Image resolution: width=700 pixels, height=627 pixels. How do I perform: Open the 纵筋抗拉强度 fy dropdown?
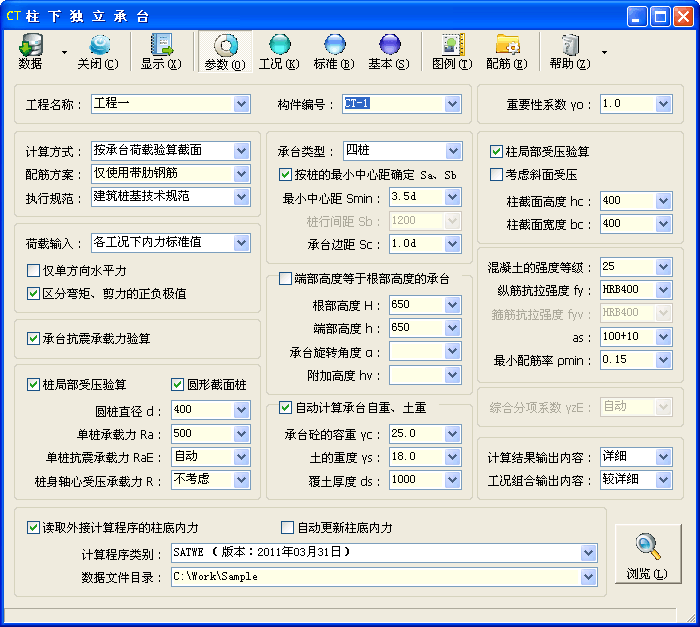tap(663, 289)
